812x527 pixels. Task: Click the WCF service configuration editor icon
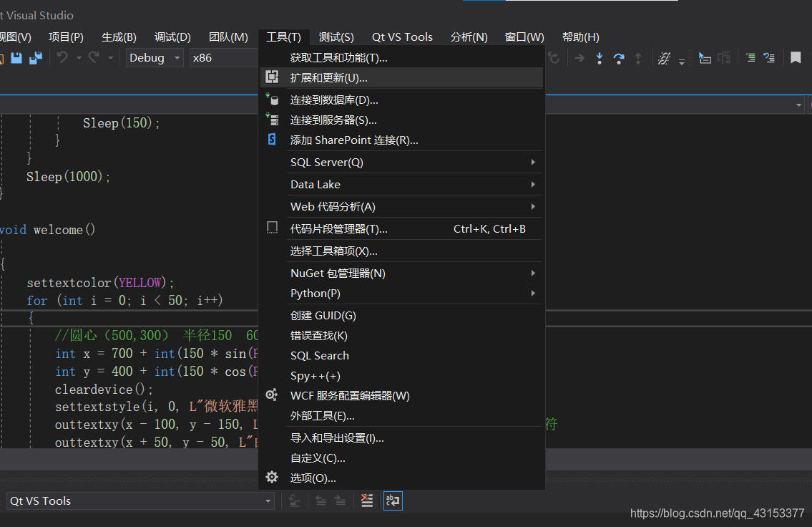(x=272, y=395)
